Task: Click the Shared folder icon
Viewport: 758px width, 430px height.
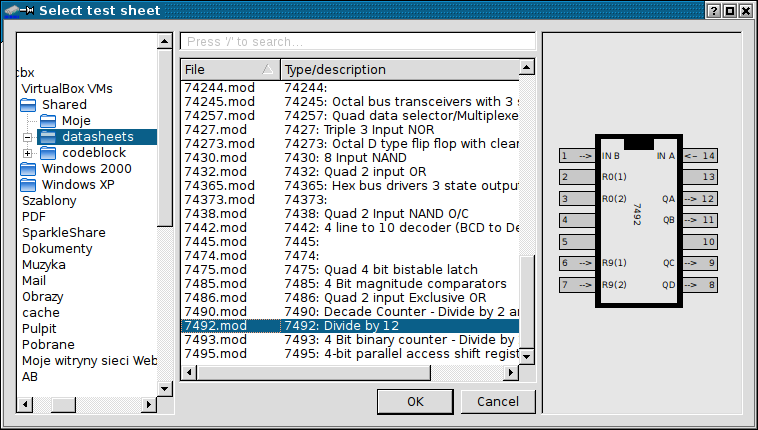Action: tap(30, 104)
